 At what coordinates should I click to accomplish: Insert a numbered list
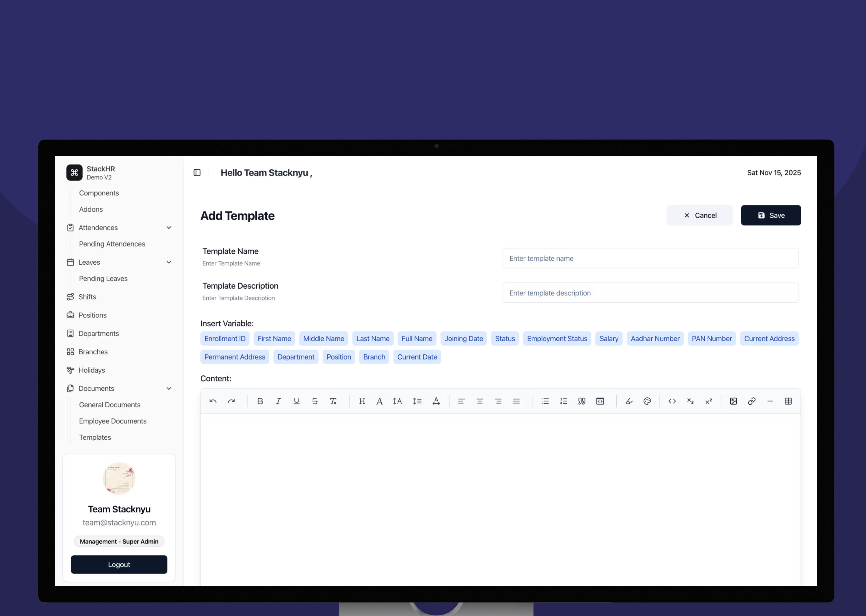click(x=564, y=401)
